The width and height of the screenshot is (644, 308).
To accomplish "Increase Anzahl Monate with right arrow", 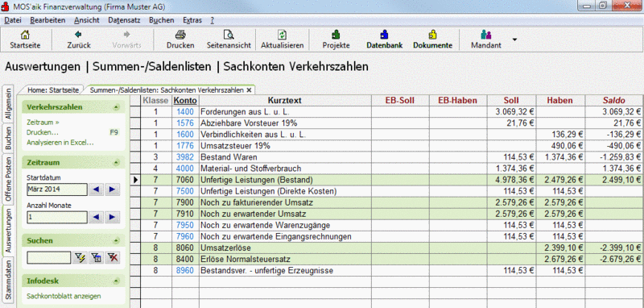I will [x=112, y=217].
